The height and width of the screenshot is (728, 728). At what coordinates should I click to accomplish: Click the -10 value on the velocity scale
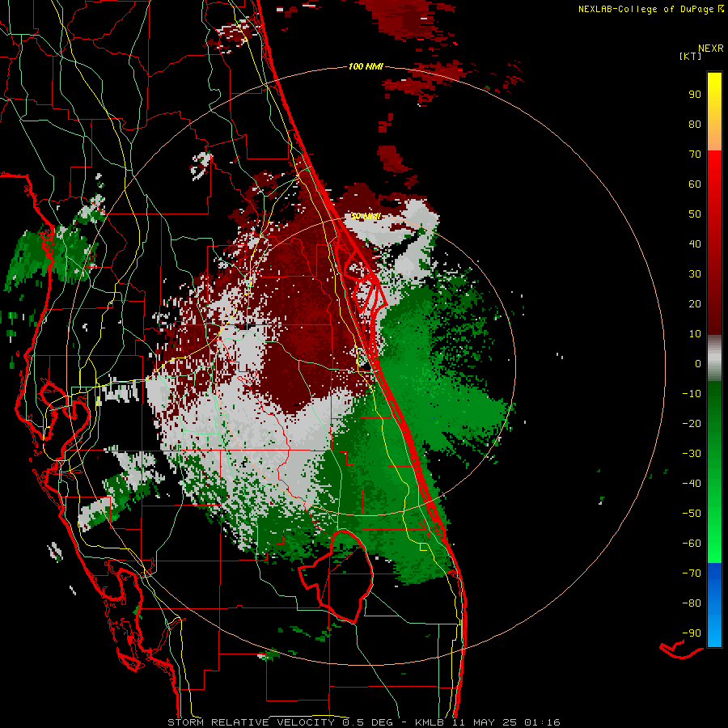[x=692, y=394]
